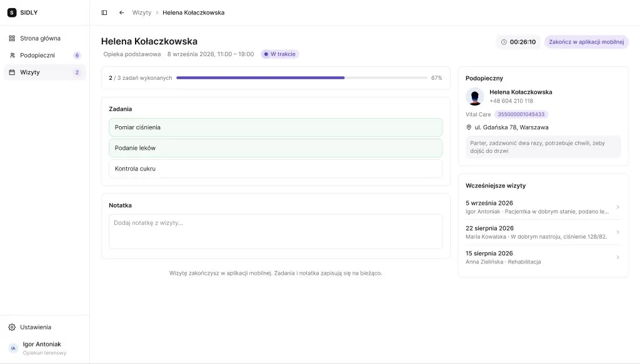Click the Podopieczni count badge 6

click(x=77, y=56)
